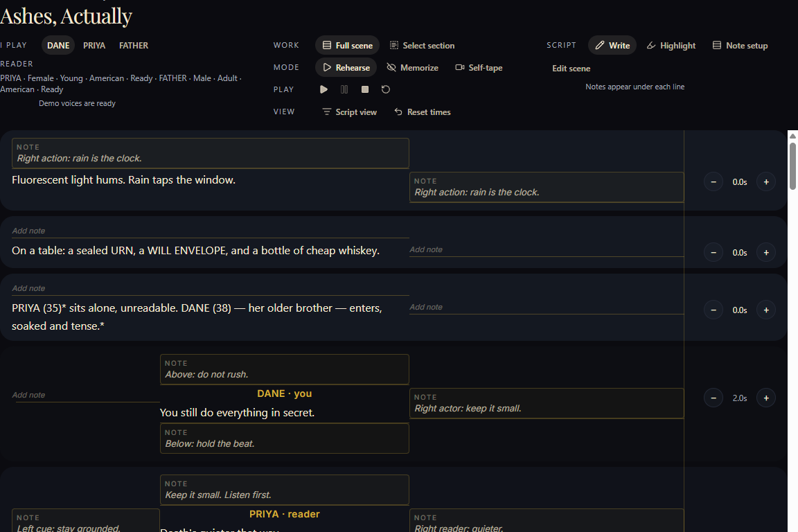Decrease pause time for Fluorescent light line

coord(713,181)
